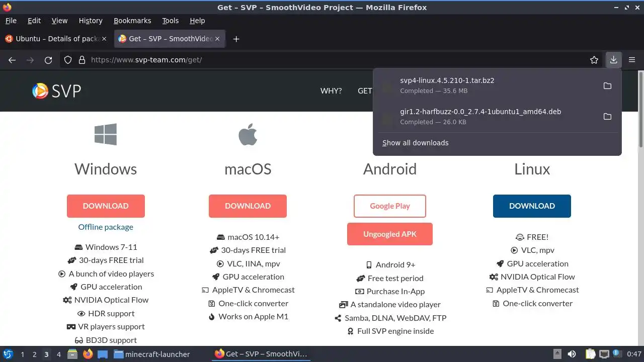Viewport: 644px width, 362px height.
Task: Click the Android heading text
Action: 390,169
